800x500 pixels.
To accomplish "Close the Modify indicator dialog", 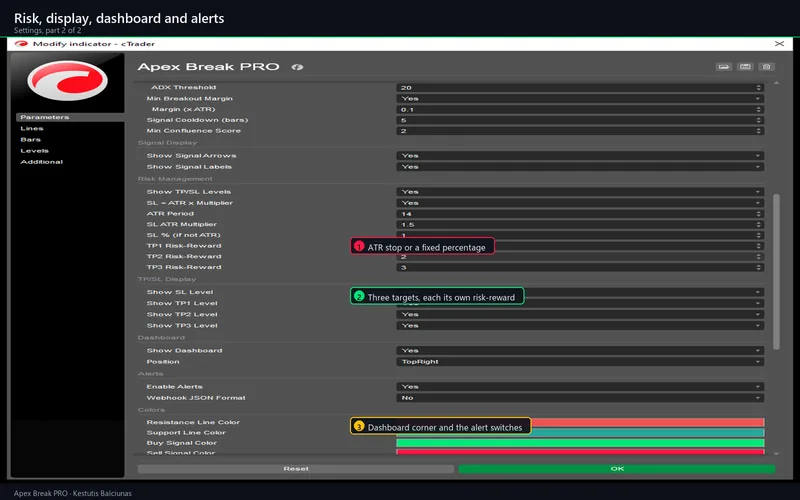I will [779, 44].
